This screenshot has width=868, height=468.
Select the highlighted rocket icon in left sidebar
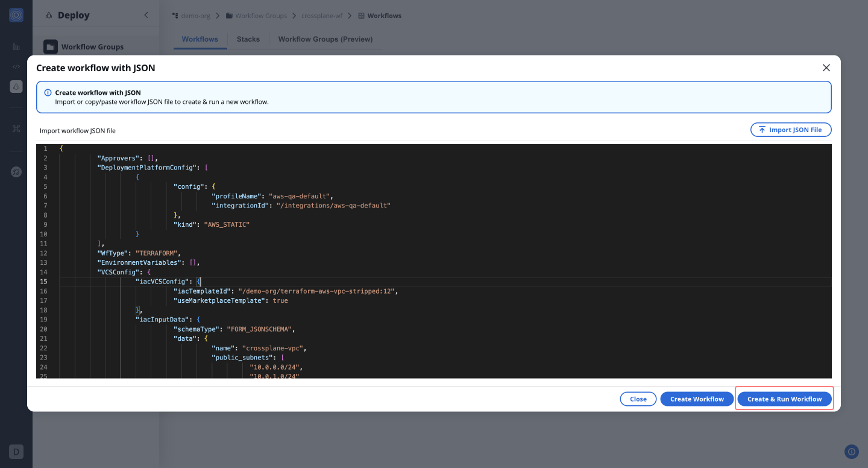click(x=16, y=86)
